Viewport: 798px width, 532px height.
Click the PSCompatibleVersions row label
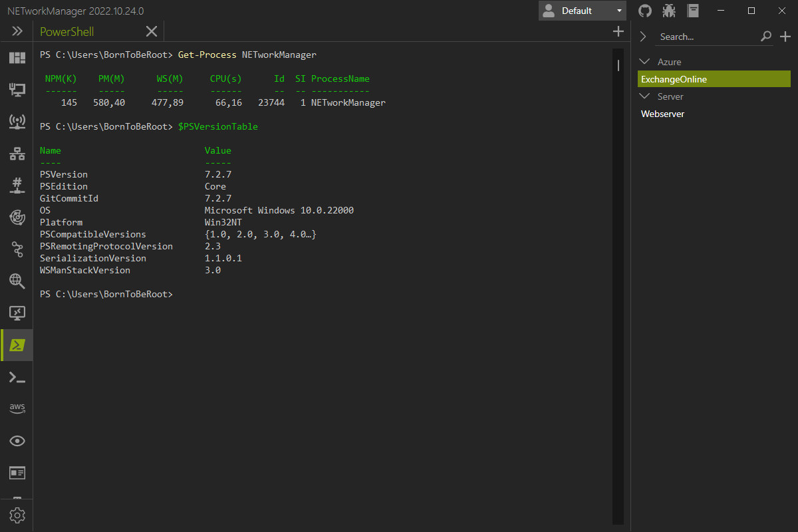click(x=93, y=234)
